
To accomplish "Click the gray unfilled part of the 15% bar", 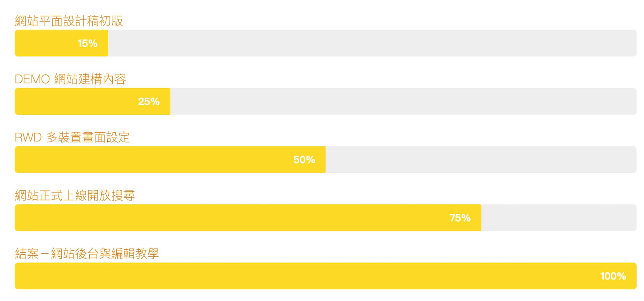I will click(372, 43).
